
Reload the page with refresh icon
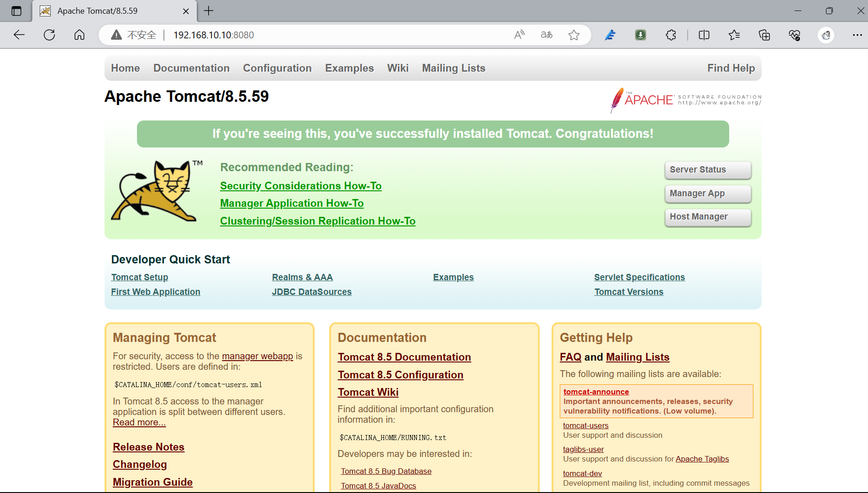coord(49,35)
